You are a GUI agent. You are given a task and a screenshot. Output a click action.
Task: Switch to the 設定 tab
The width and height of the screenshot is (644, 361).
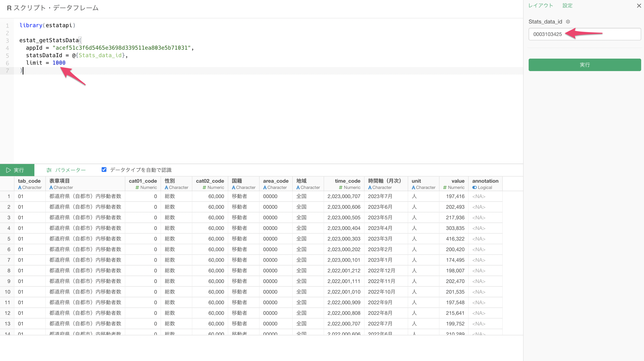(567, 5)
